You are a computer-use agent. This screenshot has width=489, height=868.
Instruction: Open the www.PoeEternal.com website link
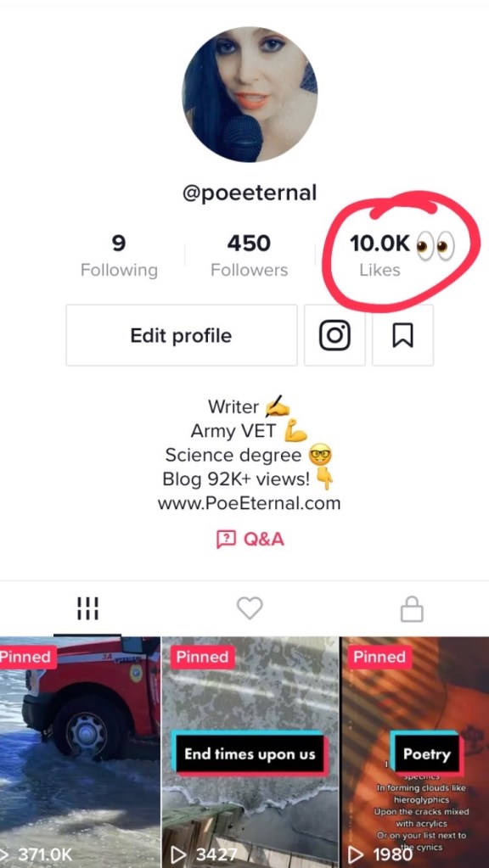point(249,504)
